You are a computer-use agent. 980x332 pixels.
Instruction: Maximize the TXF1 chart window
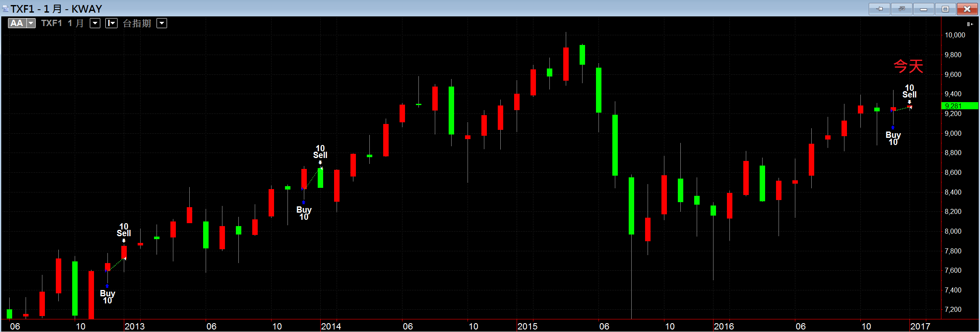(945, 9)
